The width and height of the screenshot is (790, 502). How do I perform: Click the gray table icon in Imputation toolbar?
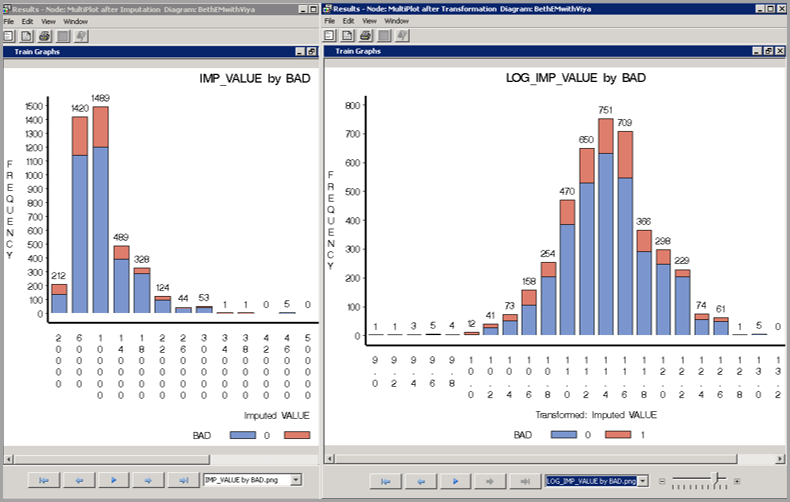click(x=63, y=36)
